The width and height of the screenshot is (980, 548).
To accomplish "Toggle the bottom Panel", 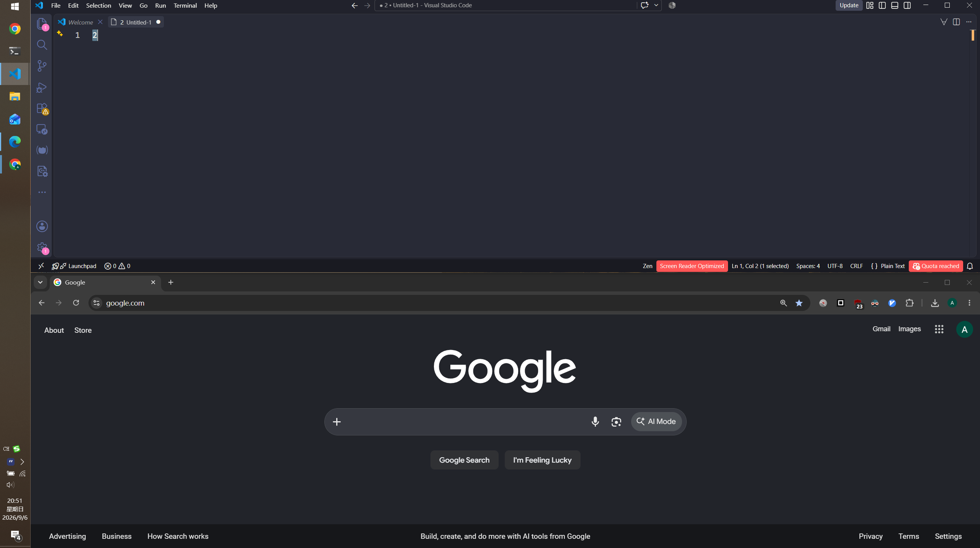I will click(x=895, y=5).
